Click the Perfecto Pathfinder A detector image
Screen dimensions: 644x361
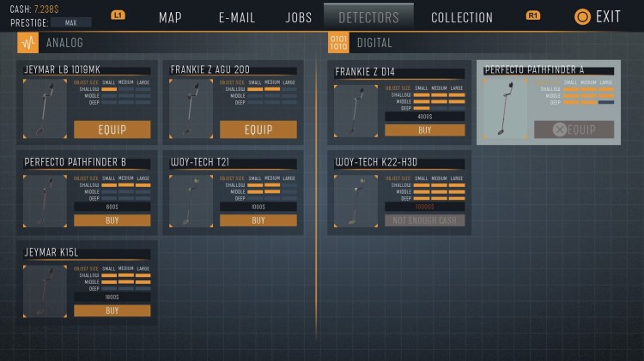tap(506, 108)
